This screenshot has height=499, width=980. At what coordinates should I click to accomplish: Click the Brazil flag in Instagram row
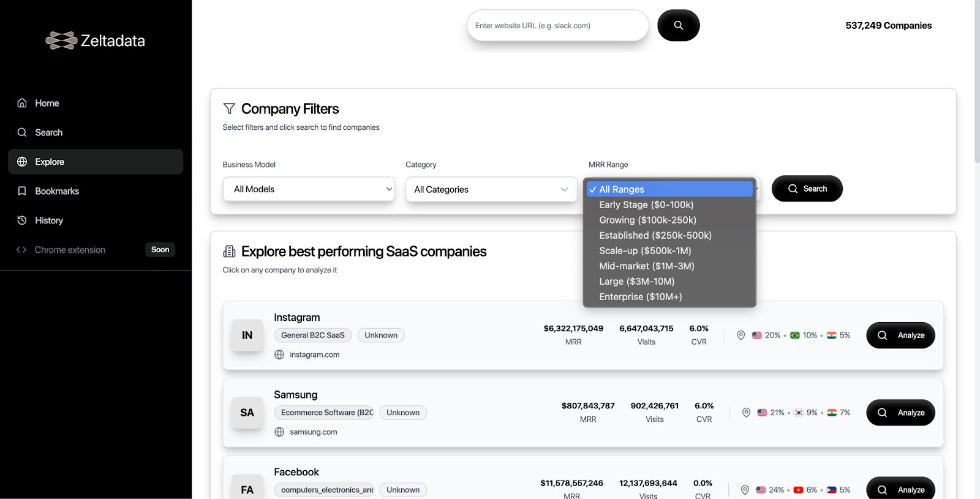(795, 336)
